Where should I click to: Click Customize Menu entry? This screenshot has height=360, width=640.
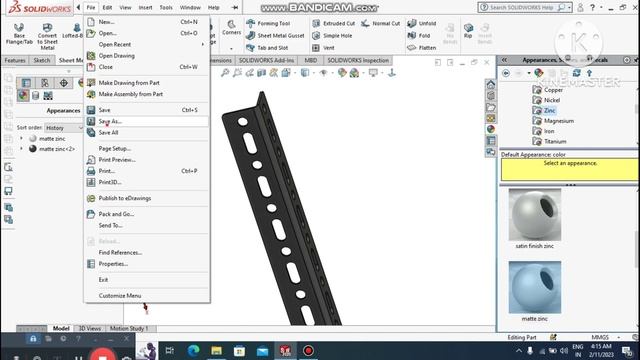[x=120, y=296]
